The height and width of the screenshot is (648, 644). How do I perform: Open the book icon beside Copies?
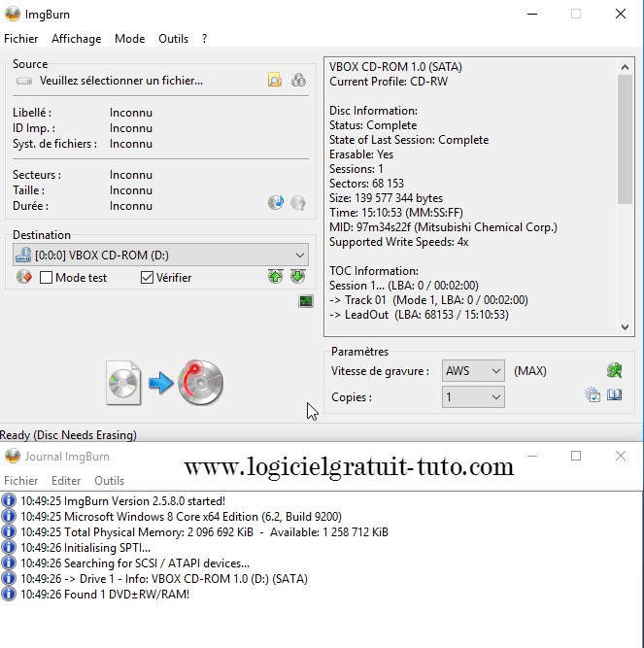click(x=614, y=394)
